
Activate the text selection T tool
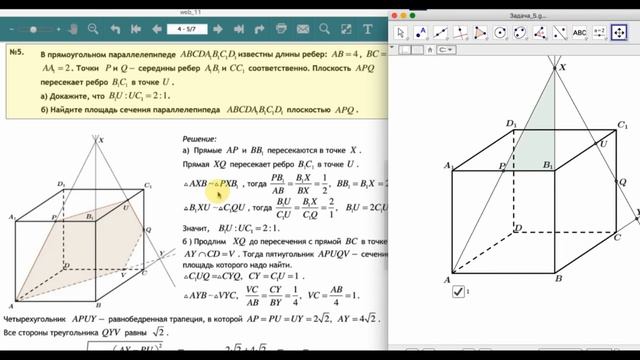click(x=368, y=29)
